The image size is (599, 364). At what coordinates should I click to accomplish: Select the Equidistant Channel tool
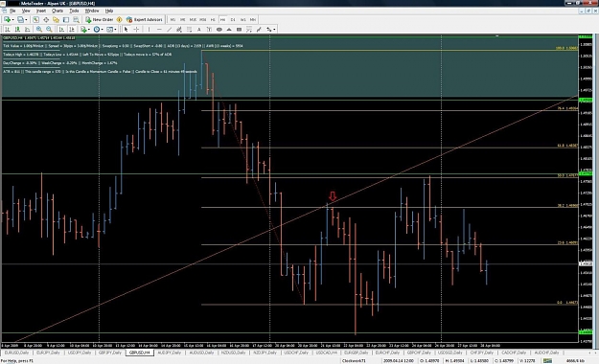pos(179,29)
